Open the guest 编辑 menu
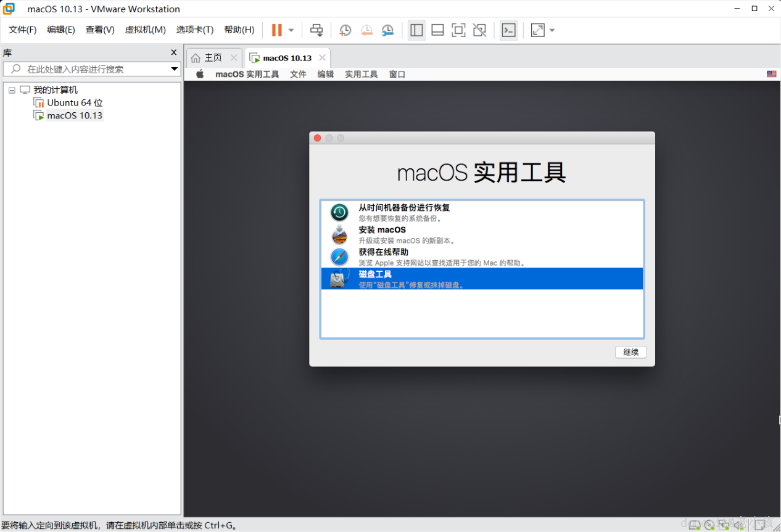The height and width of the screenshot is (532, 781). [326, 74]
